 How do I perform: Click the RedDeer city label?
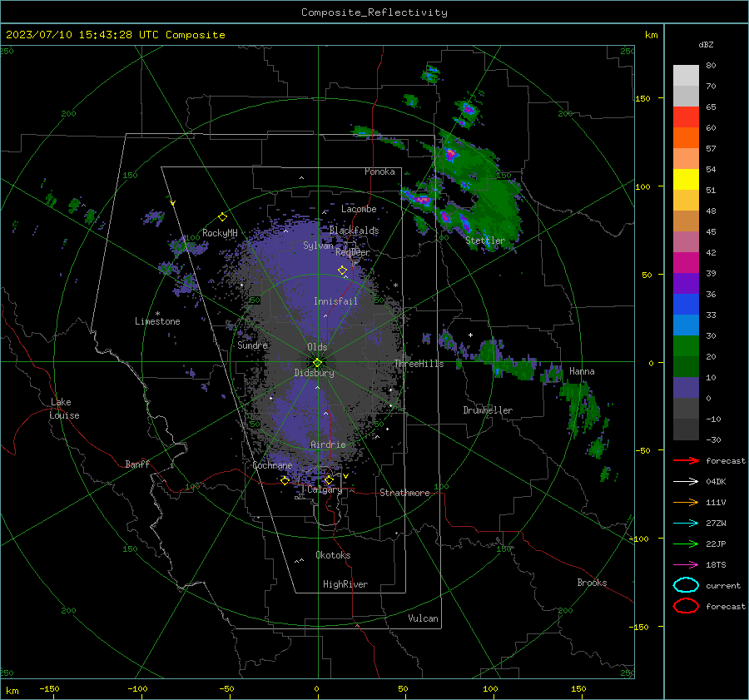click(x=353, y=252)
